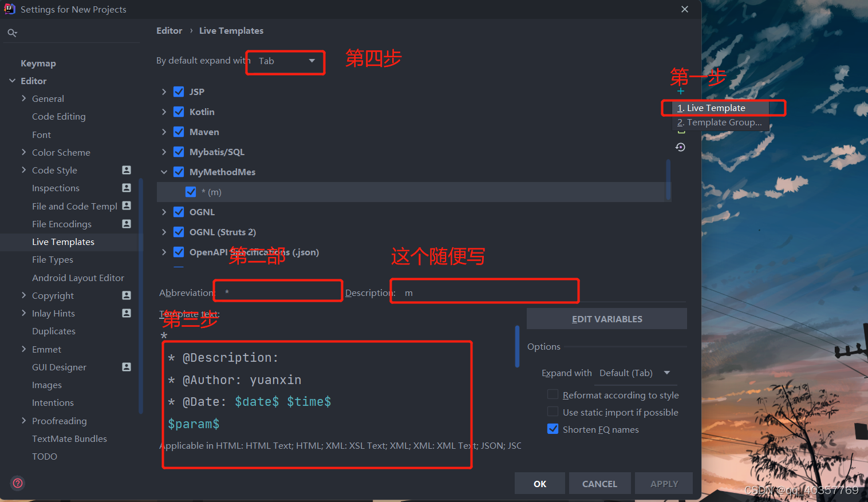868x502 pixels.
Task: Open TODO settings page
Action: pyautogui.click(x=45, y=456)
